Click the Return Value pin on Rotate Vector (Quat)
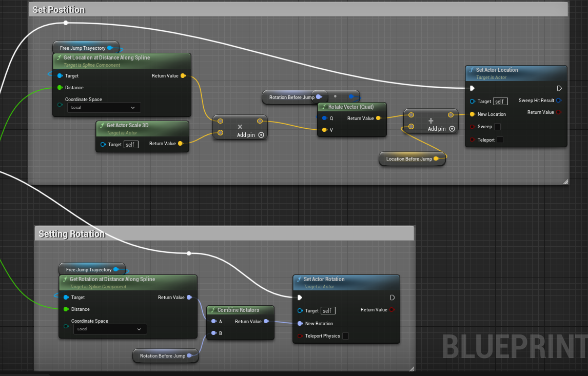This screenshot has height=376, width=588. click(378, 118)
